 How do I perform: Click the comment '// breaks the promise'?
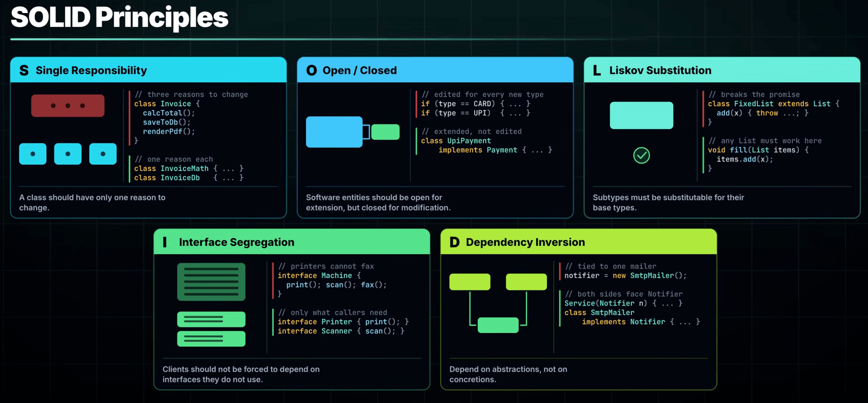[754, 94]
